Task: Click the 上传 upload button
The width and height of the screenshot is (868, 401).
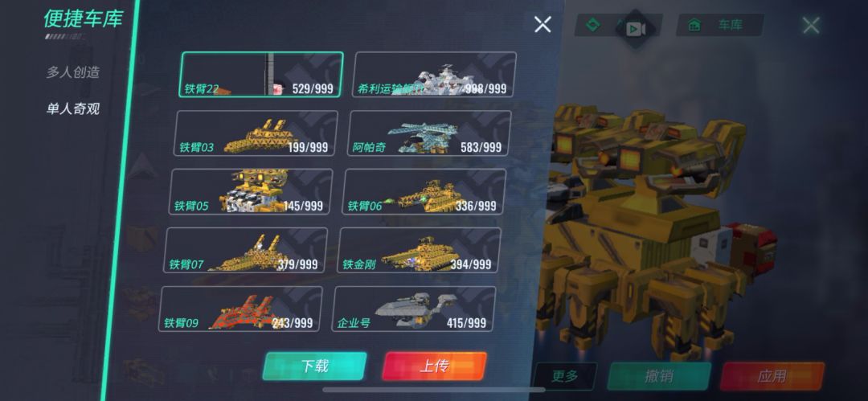Action: [435, 366]
